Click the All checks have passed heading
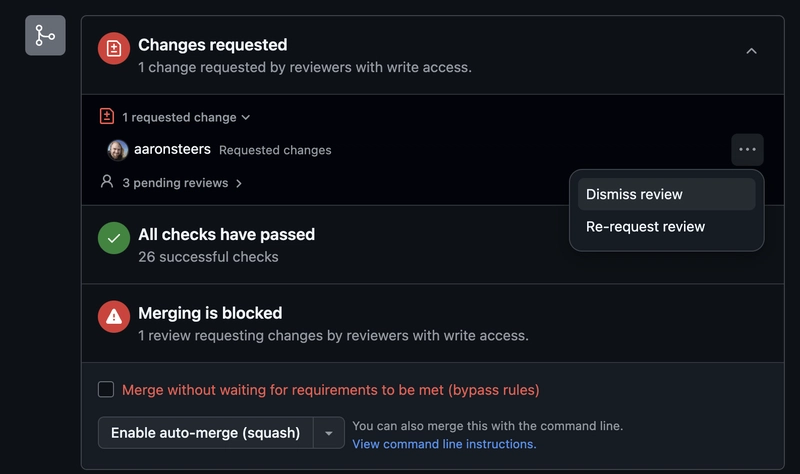Viewport: 800px width, 474px height. click(227, 234)
